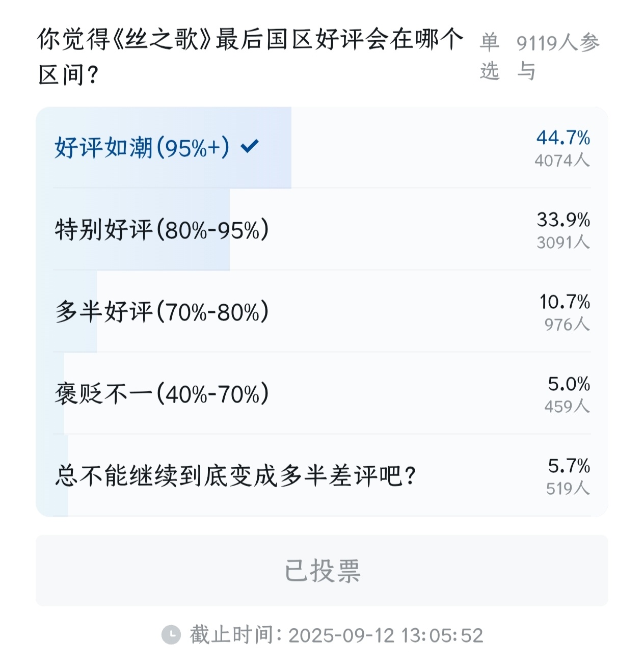Pick the 多半好评(70%-80%) option label

[x=162, y=312]
